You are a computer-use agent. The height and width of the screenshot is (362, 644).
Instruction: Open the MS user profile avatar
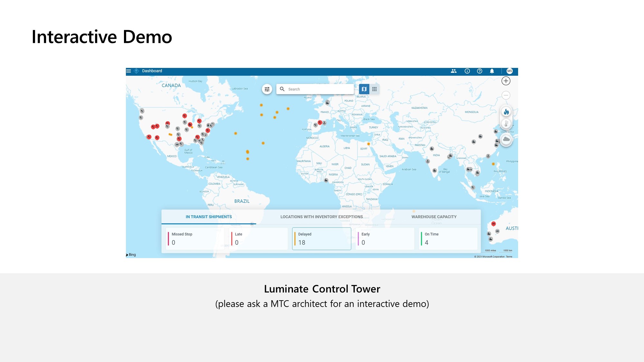coord(509,71)
